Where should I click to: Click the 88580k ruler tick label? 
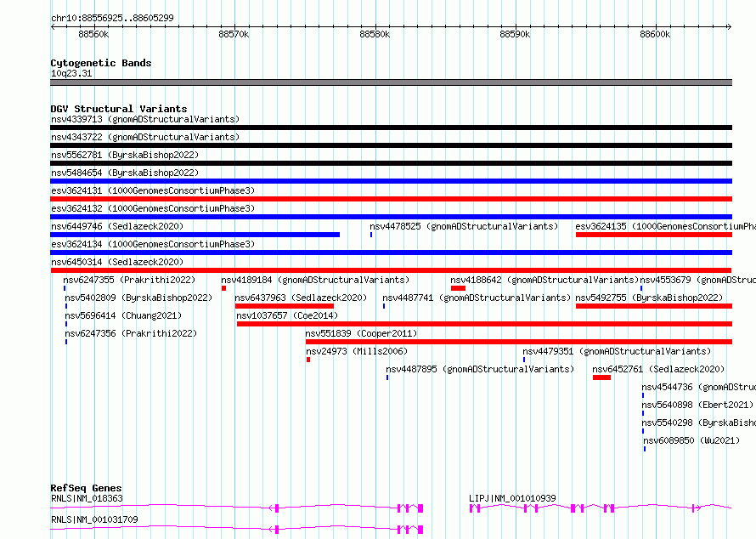coord(375,34)
